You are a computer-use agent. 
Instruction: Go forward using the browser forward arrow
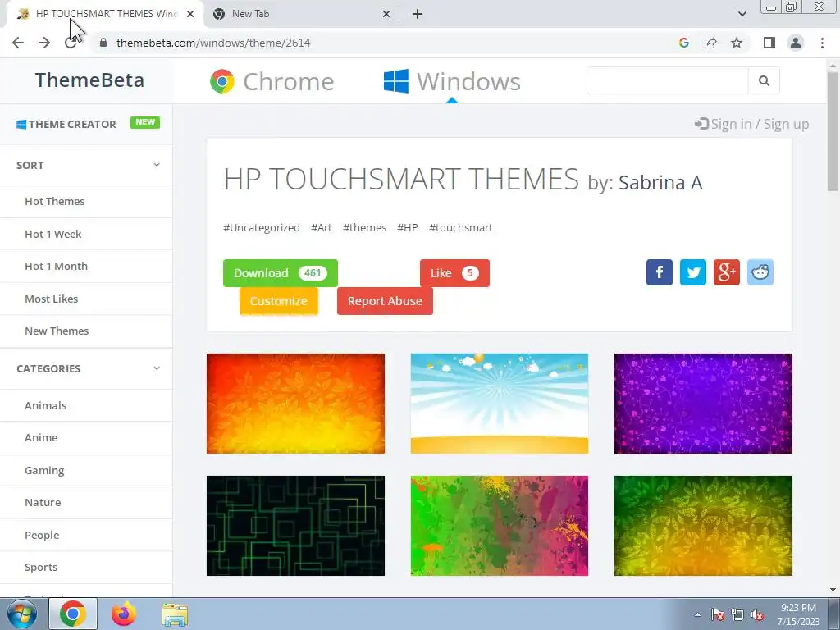coord(44,43)
